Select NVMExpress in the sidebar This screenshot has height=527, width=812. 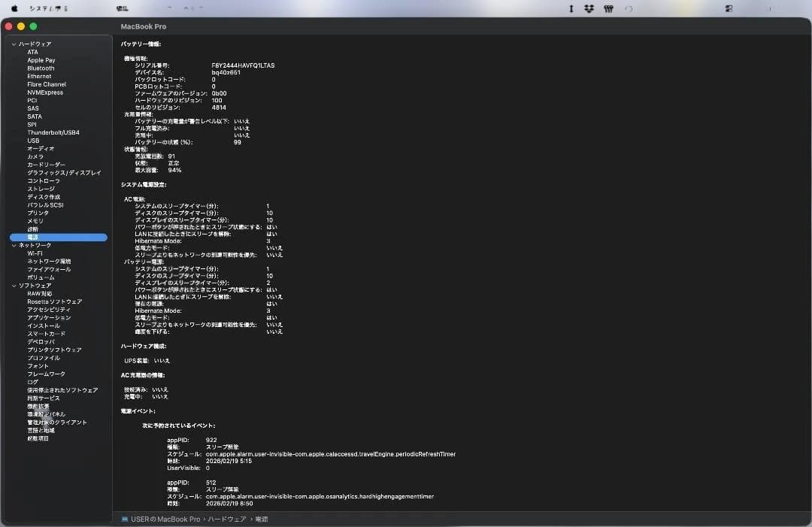[45, 92]
